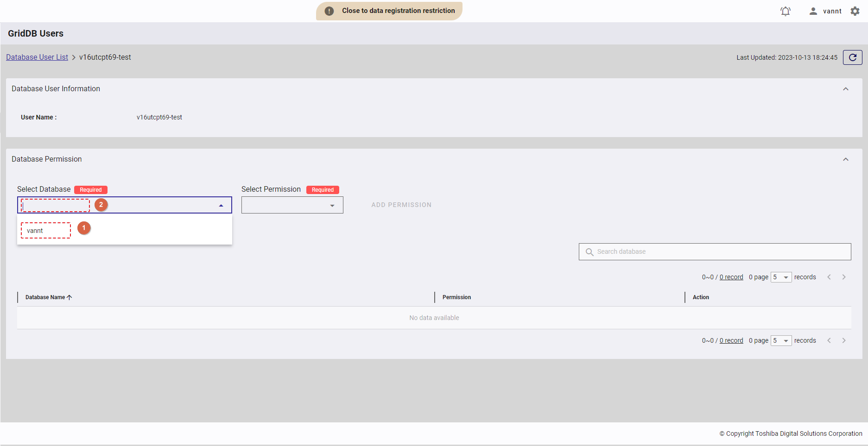Click the bottom 0 record link

tap(731, 340)
